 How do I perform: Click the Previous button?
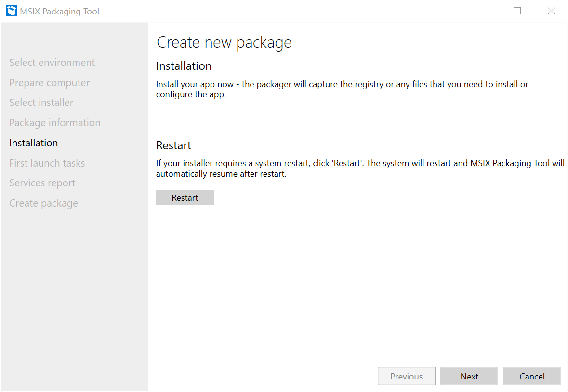tap(406, 376)
